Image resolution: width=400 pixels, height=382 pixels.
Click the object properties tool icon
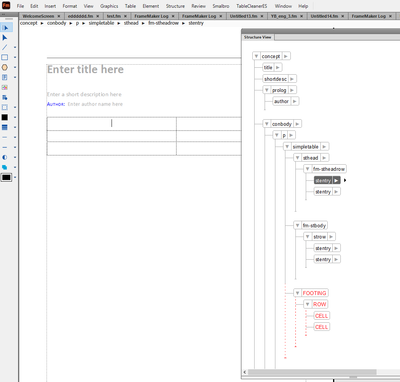(x=5, y=97)
